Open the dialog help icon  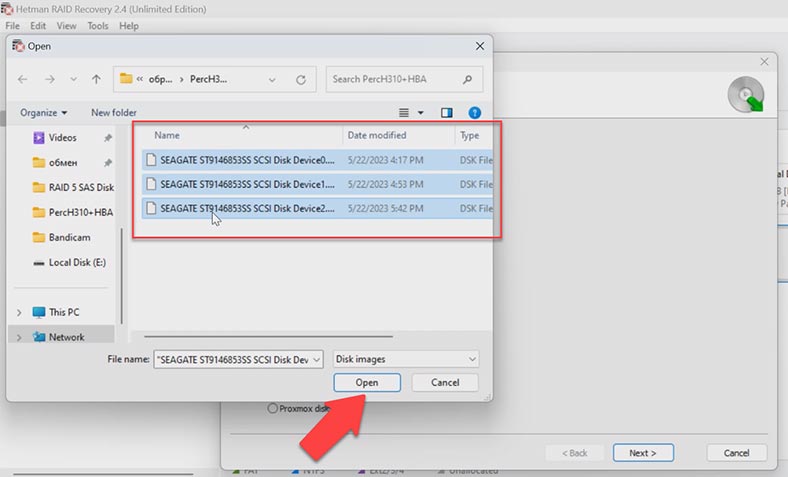(474, 113)
